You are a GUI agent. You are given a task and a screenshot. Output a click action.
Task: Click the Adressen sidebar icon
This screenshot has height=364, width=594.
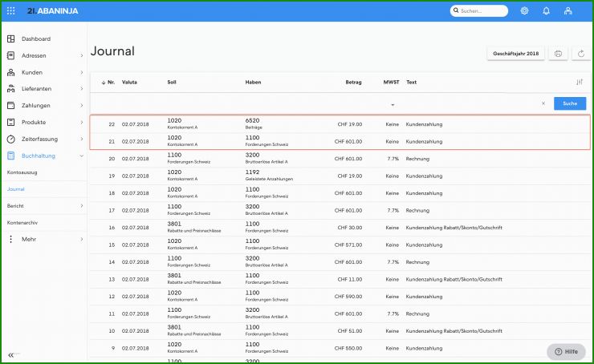11,55
